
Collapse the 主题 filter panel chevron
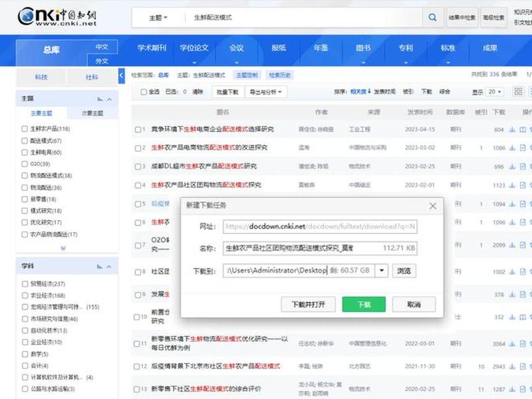click(109, 99)
